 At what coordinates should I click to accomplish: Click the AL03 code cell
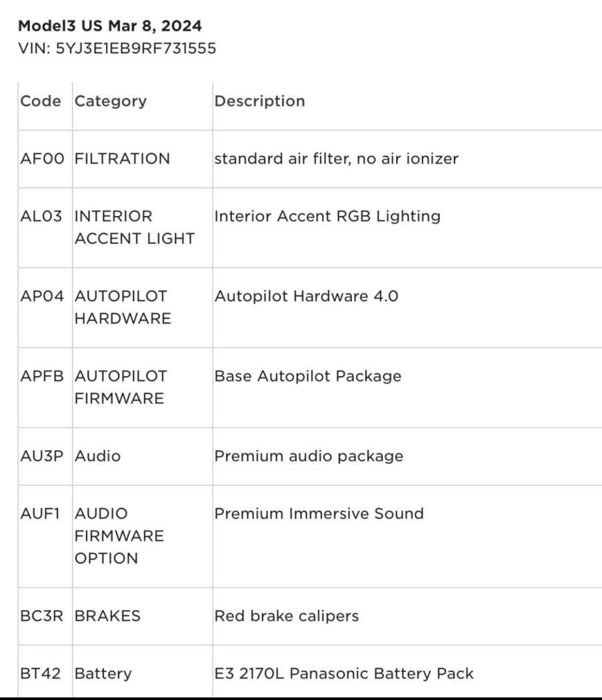tap(41, 217)
